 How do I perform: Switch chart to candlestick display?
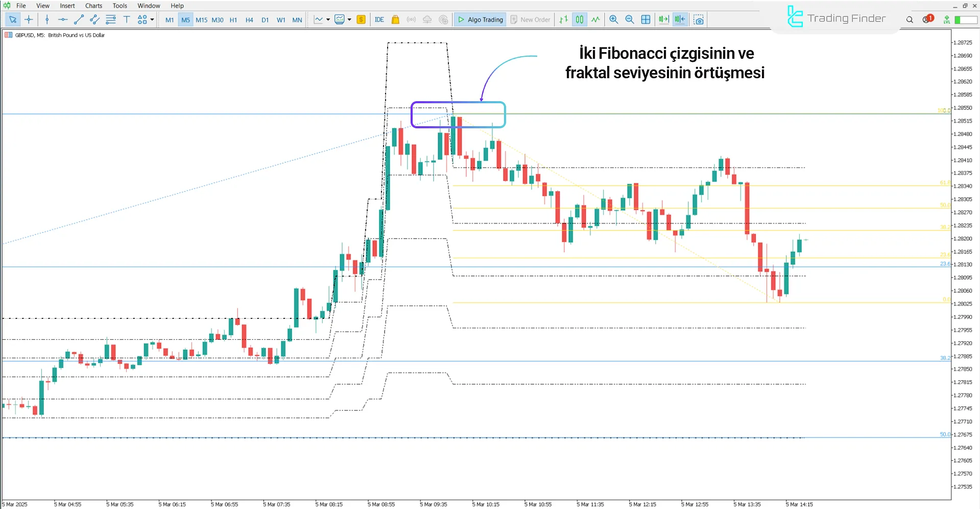click(580, 20)
